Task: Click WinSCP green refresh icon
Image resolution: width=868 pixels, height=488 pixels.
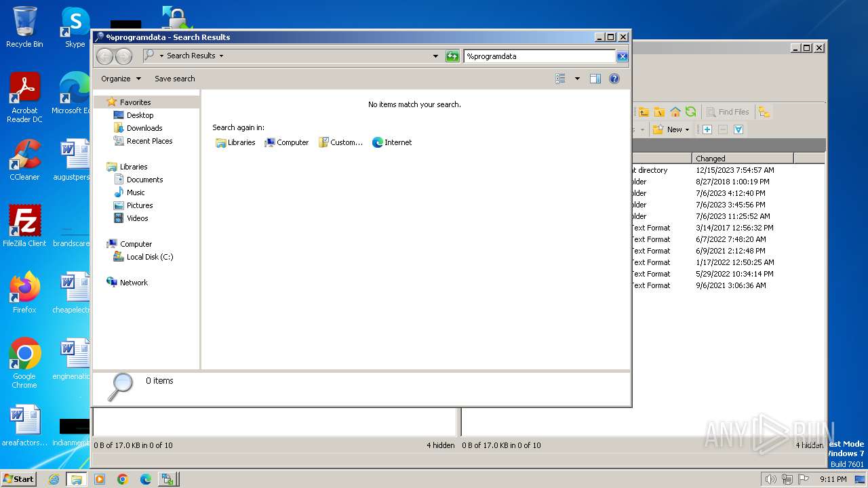Action: tap(690, 112)
